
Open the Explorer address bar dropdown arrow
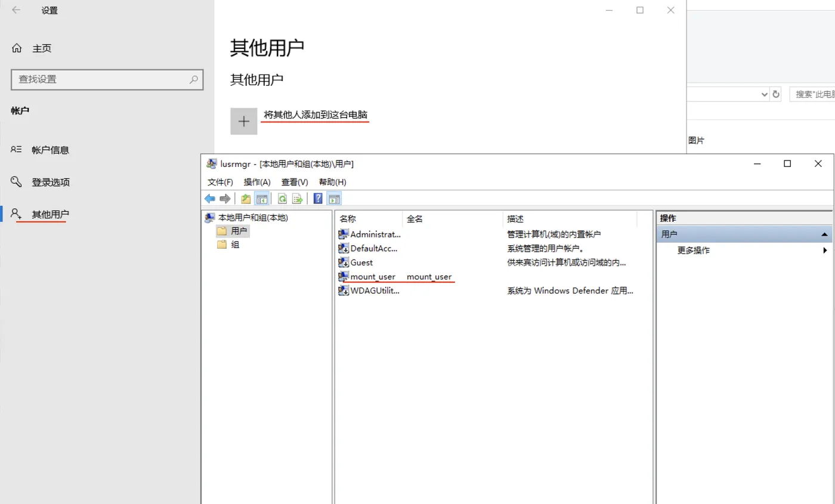(765, 94)
